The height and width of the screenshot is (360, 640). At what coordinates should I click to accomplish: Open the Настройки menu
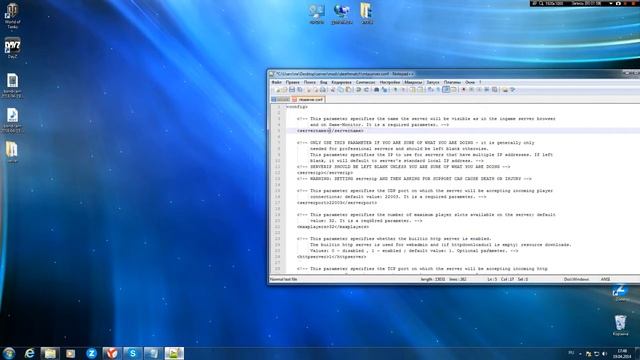[x=390, y=82]
